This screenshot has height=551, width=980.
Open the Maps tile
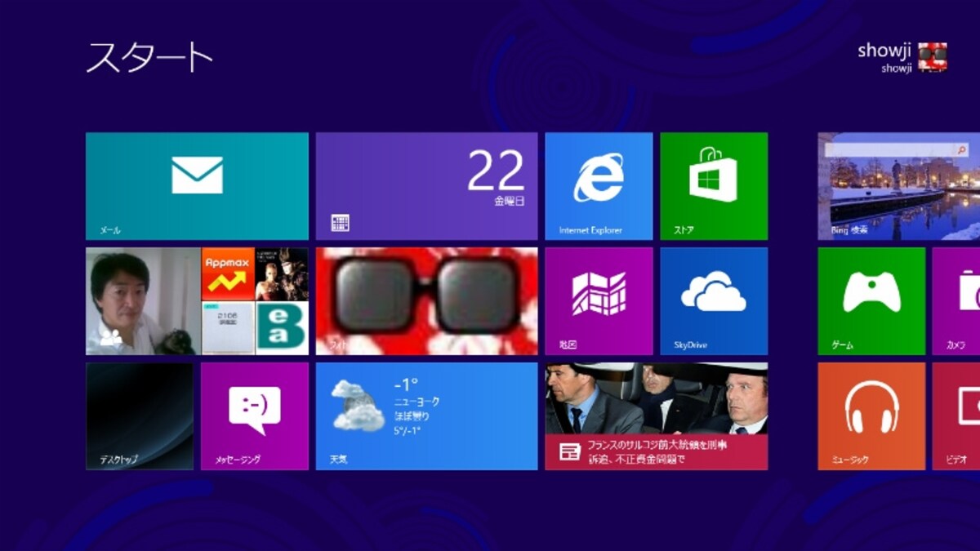pos(599,301)
